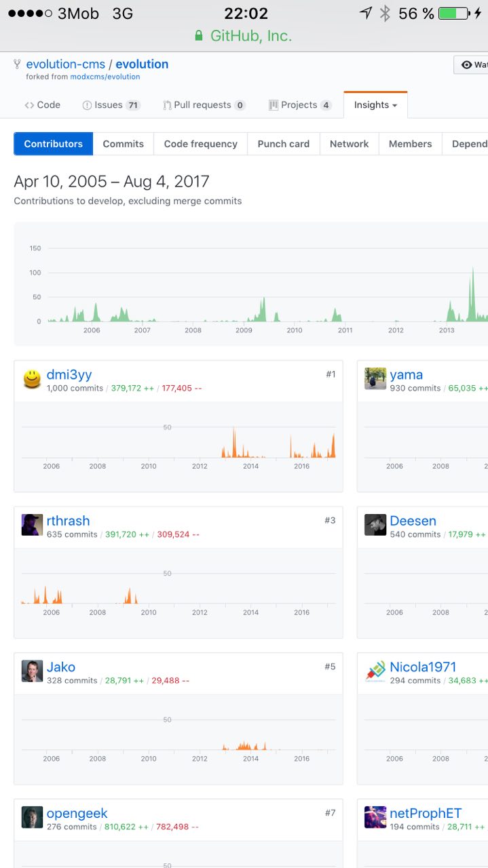Click the #3 rank link on rthrash card
The image size is (488, 868).
[x=330, y=521]
